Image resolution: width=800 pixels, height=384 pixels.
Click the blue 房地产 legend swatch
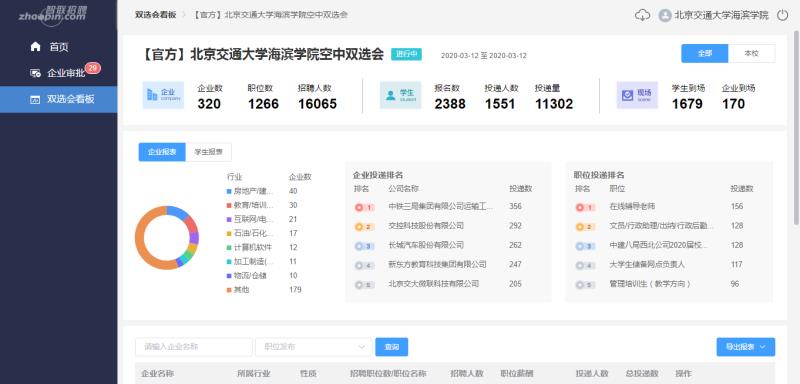pos(229,192)
